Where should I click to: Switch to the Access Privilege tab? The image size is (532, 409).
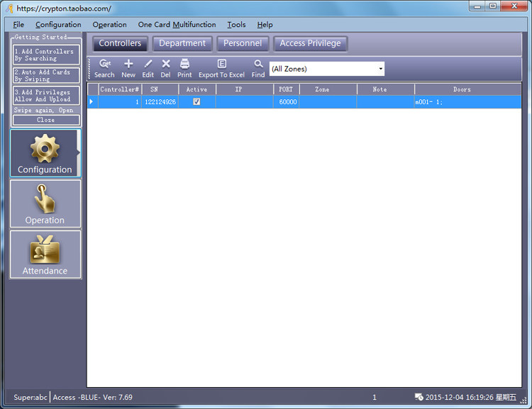point(310,43)
